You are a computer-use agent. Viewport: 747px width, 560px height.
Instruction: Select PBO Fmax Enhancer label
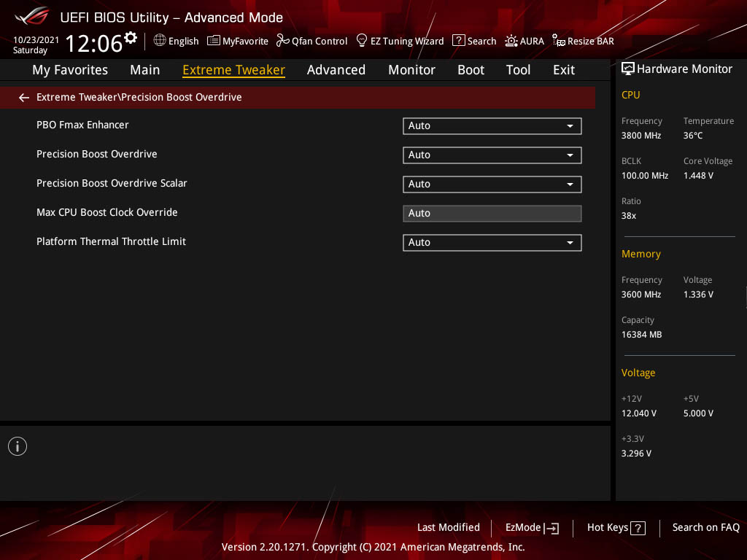82,125
